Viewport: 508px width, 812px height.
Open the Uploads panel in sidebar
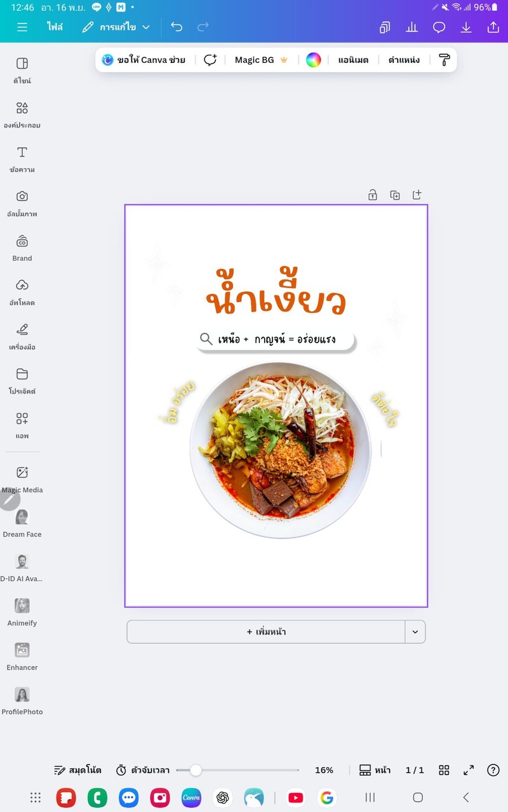tap(22, 292)
